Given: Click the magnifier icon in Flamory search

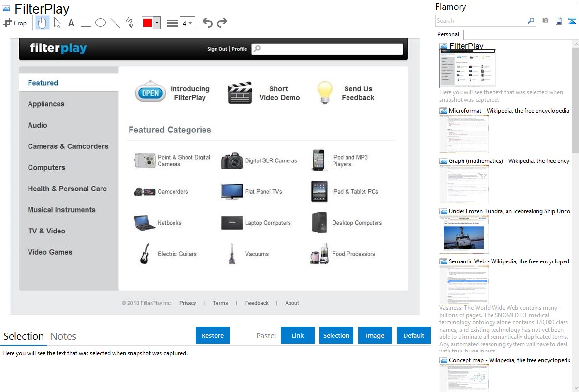Looking at the screenshot, I should pos(531,21).
